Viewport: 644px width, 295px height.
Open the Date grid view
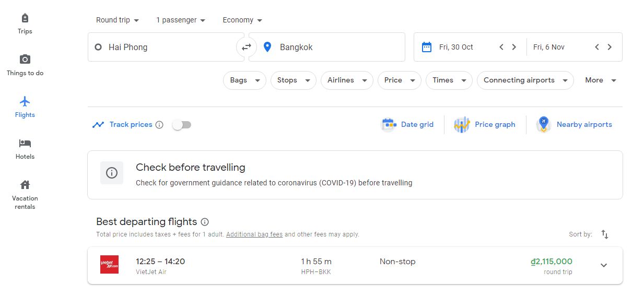tap(408, 125)
